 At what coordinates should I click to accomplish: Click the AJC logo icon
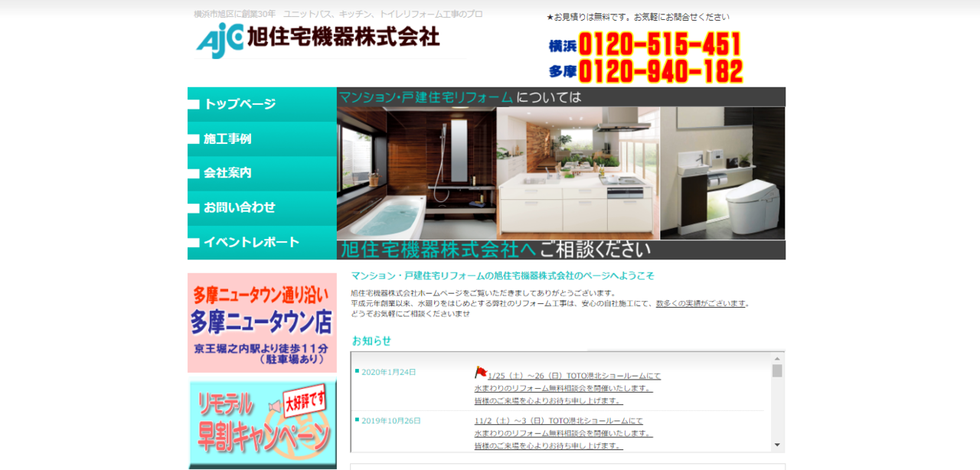tap(220, 40)
